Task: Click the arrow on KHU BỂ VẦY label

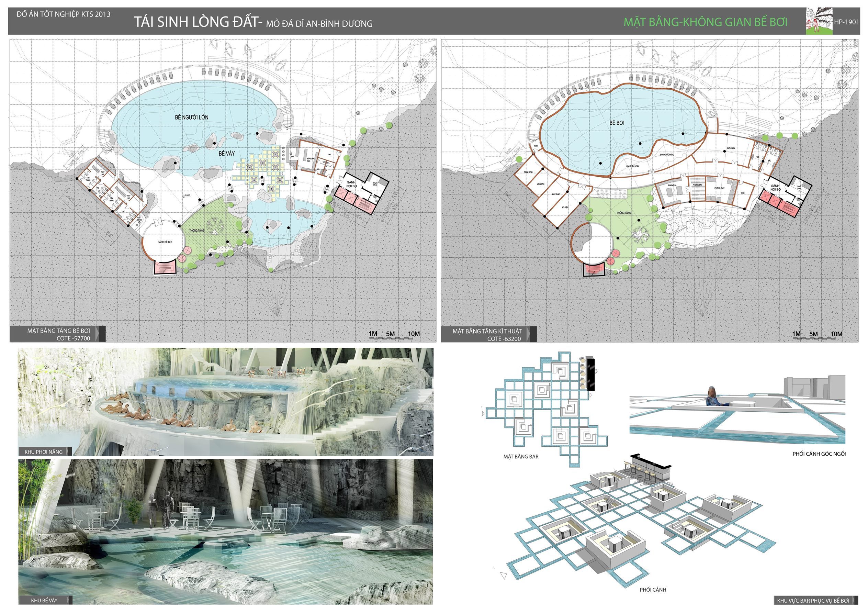Action: [68, 600]
